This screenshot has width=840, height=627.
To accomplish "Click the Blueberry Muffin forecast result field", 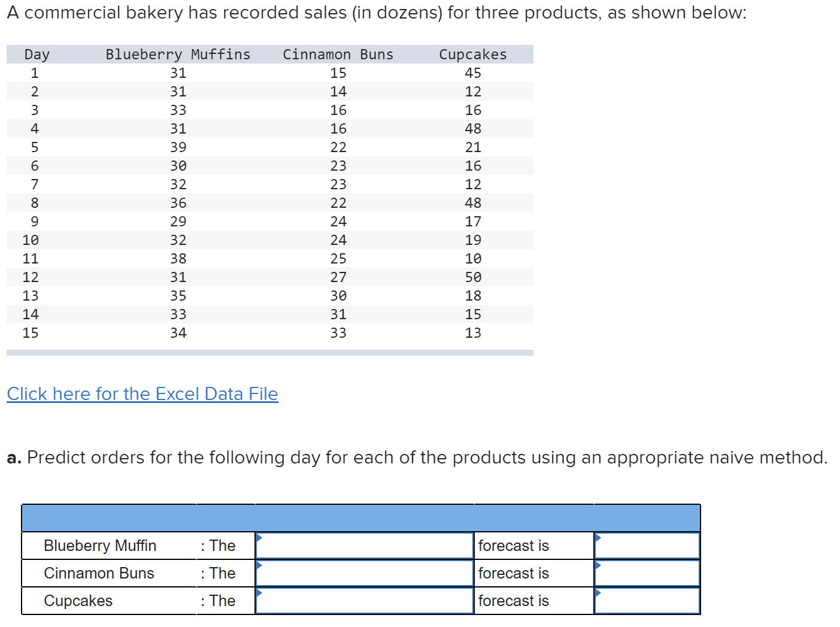I will click(647, 545).
